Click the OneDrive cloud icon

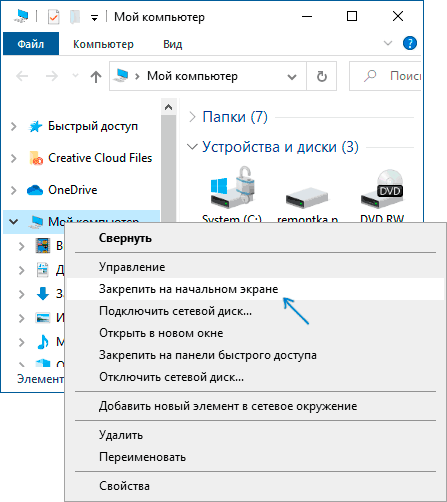[x=35, y=190]
